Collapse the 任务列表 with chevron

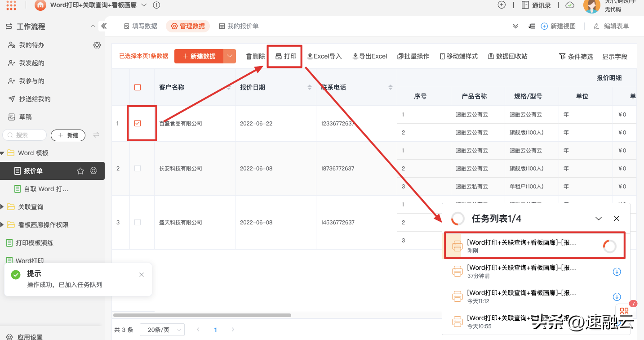point(599,219)
